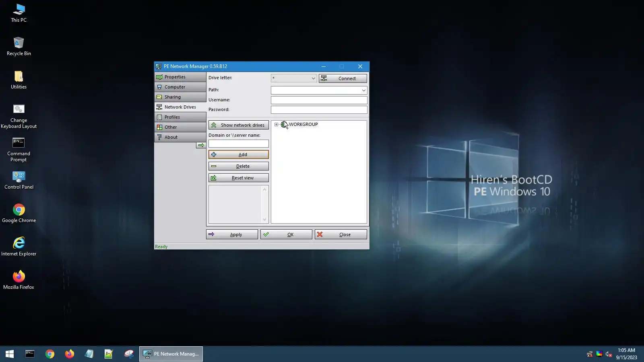Viewport: 644px width, 362px height.
Task: Open the Sharing tab
Action: (180, 97)
